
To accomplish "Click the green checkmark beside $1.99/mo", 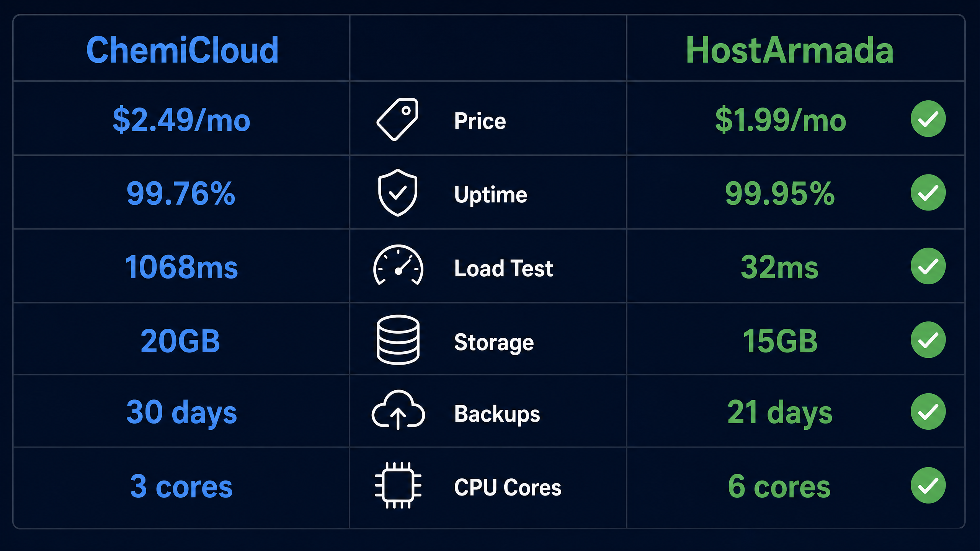I will pyautogui.click(x=928, y=119).
